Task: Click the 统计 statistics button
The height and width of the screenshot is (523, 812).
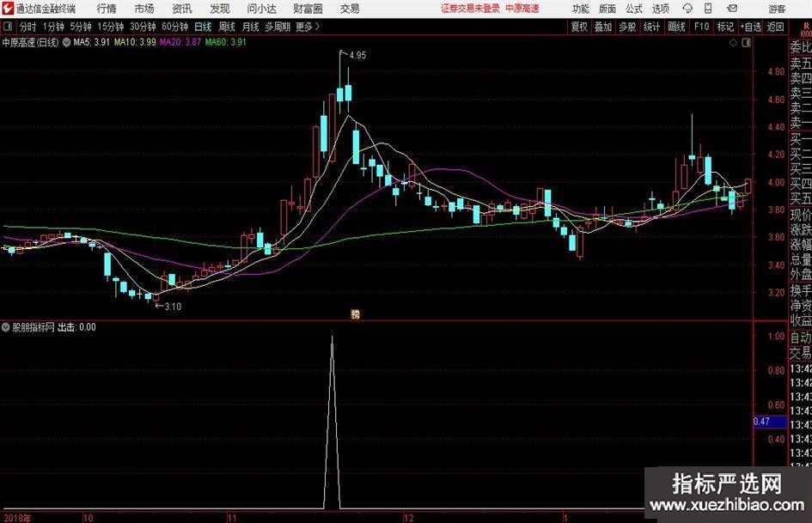Action: (x=651, y=27)
